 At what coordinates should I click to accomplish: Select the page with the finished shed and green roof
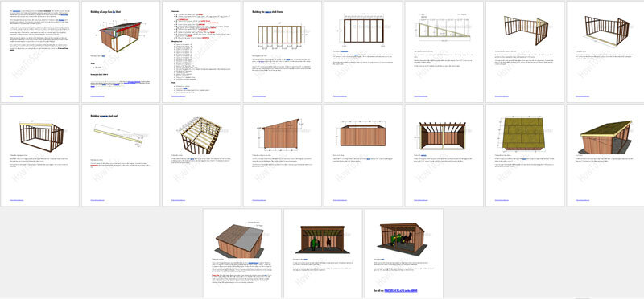point(605,155)
